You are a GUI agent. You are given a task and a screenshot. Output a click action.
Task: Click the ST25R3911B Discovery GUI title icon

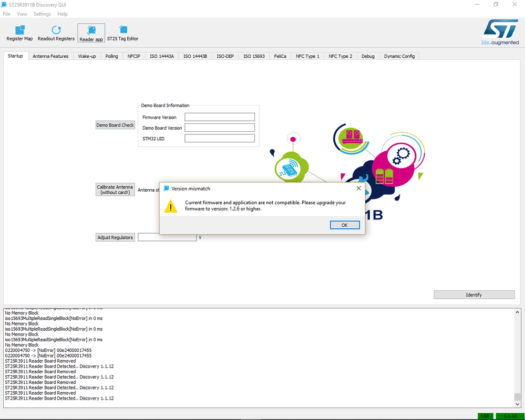(x=4, y=5)
